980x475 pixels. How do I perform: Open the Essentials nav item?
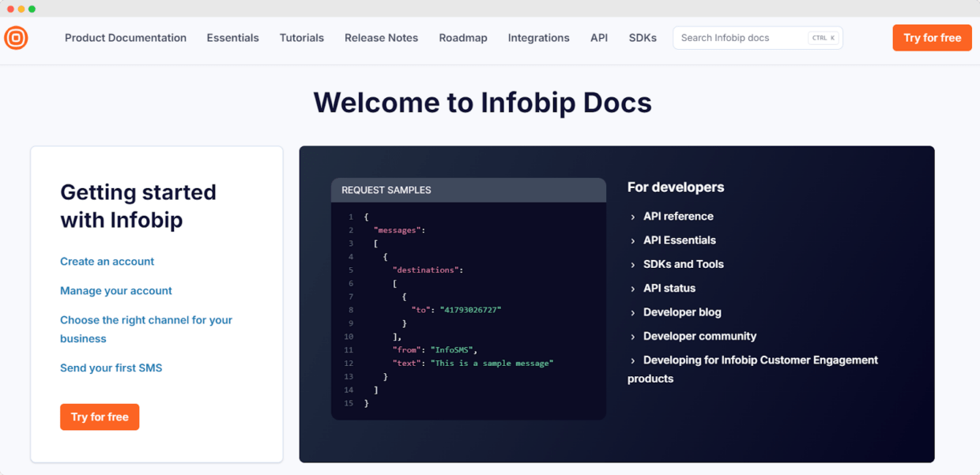pyautogui.click(x=232, y=38)
